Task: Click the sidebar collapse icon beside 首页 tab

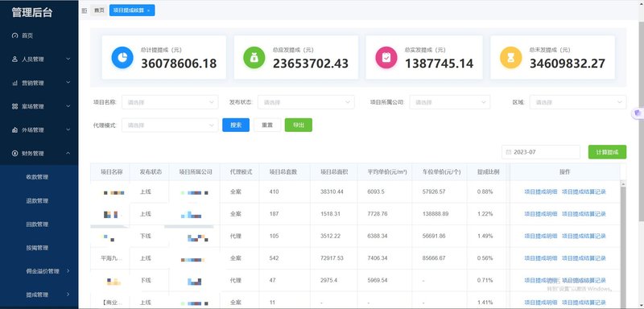Action: pos(85,10)
